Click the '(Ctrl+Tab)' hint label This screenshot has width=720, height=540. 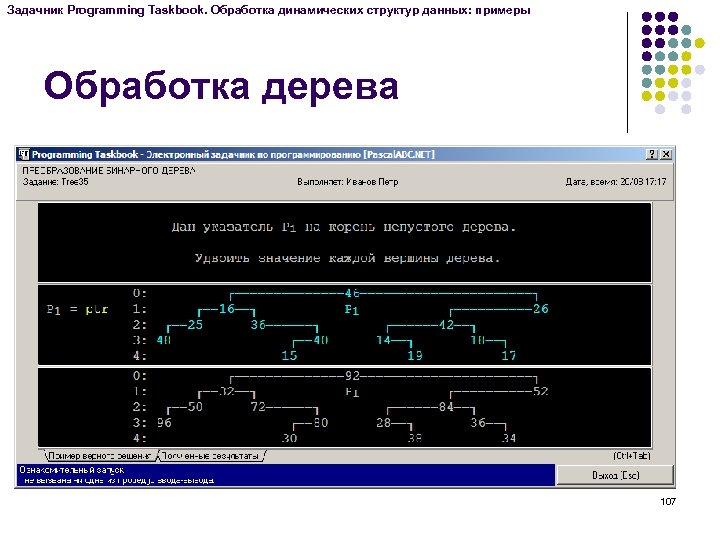click(632, 456)
